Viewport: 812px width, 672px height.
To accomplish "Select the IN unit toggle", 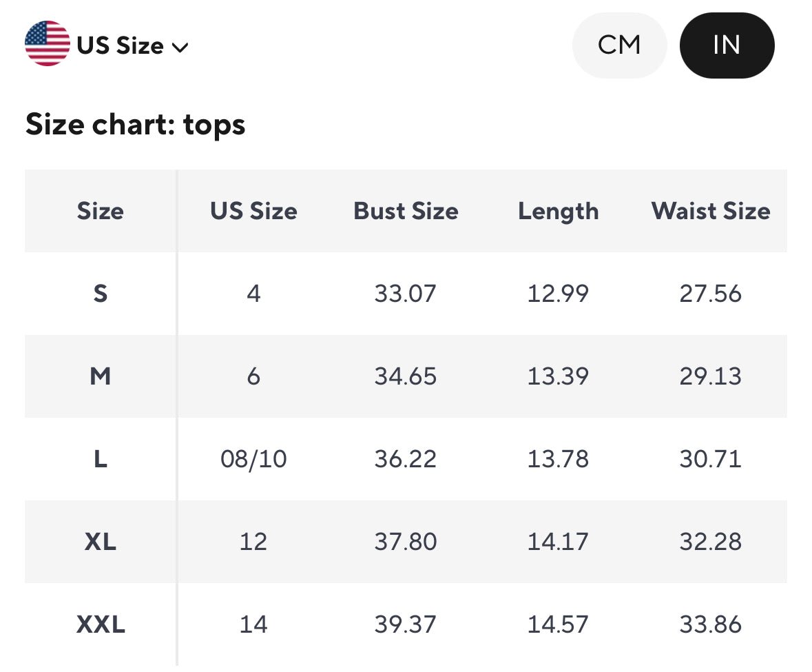I will pos(727,45).
